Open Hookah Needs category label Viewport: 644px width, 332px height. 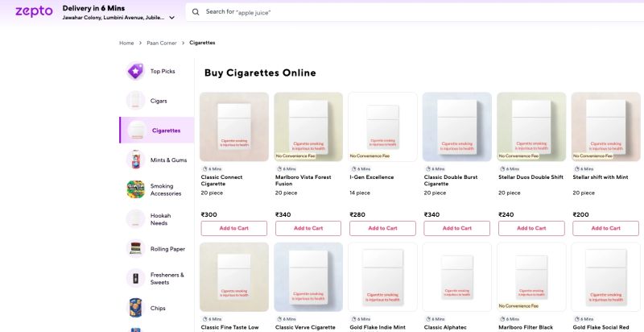click(x=160, y=219)
